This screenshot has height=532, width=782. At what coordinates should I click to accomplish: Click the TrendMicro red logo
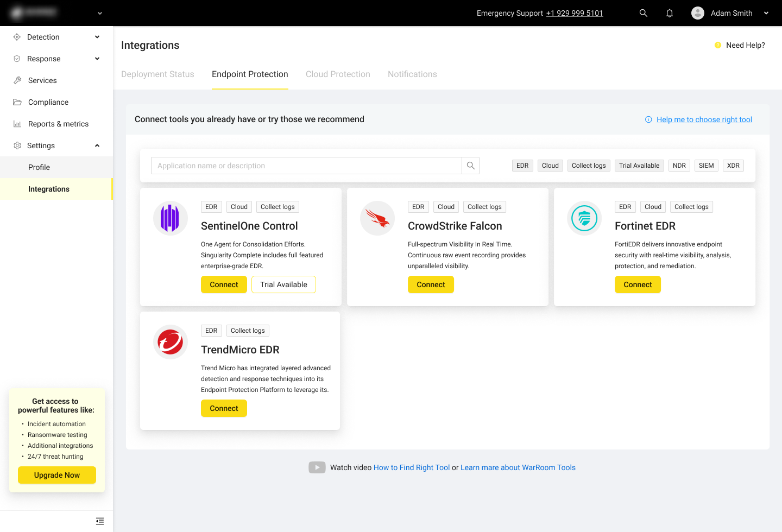coord(171,342)
